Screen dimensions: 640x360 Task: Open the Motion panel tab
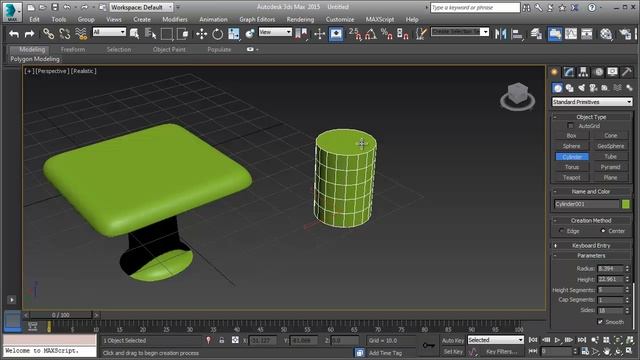pyautogui.click(x=598, y=72)
